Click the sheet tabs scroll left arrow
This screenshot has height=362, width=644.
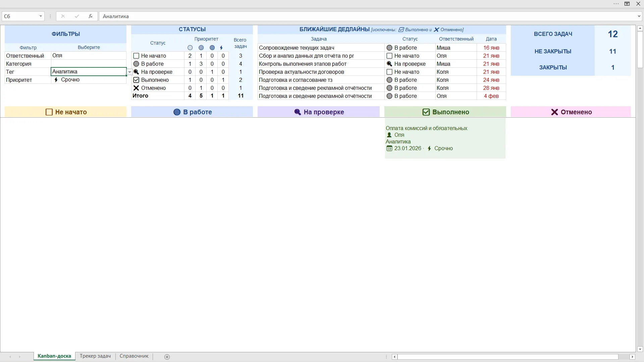[10, 357]
